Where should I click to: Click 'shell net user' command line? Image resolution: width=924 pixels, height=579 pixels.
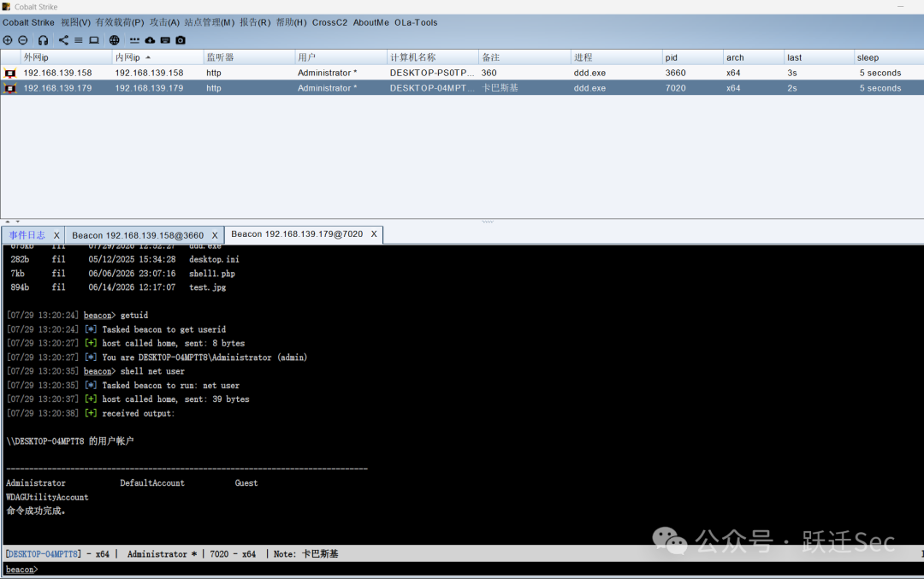[152, 372]
